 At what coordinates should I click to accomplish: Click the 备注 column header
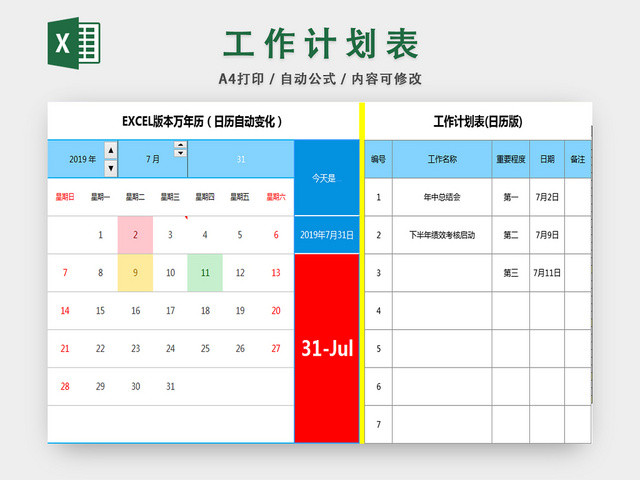click(x=578, y=159)
